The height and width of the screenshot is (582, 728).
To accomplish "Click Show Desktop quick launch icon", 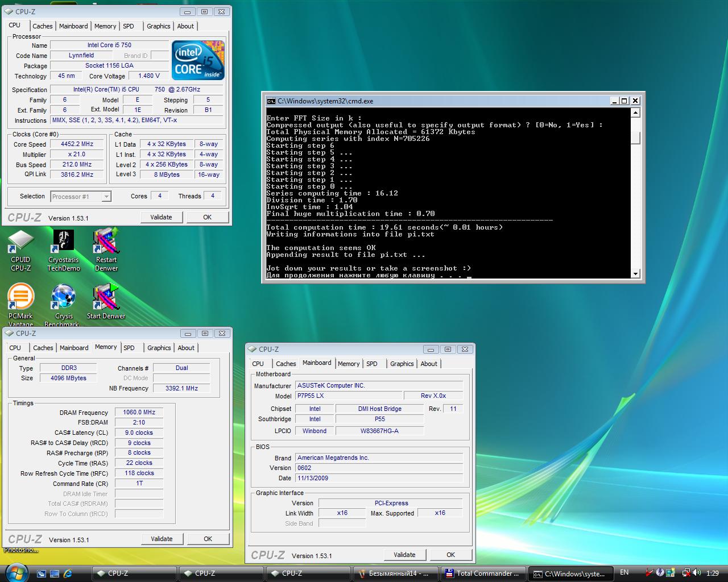I will tap(41, 573).
